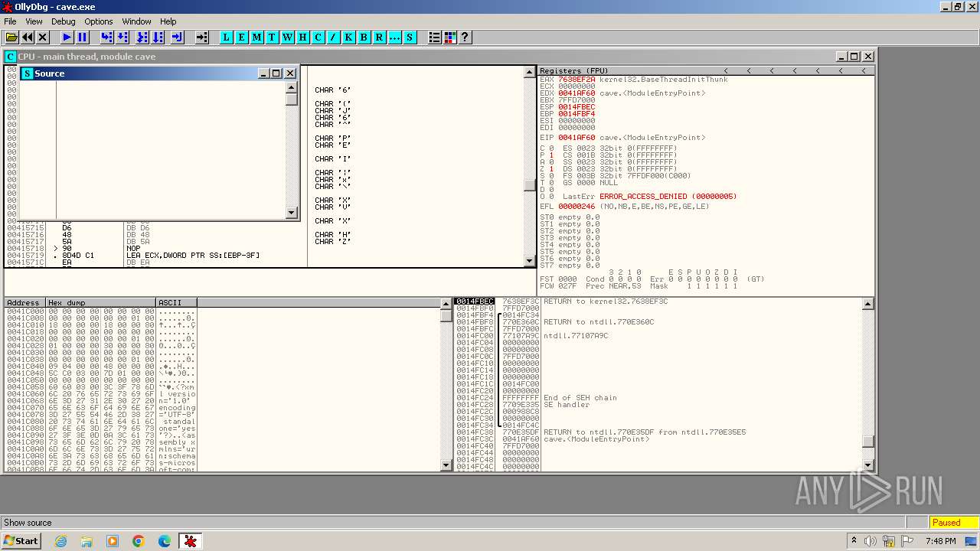Restart the program with the rewind icon
The image size is (980, 551).
(28, 37)
